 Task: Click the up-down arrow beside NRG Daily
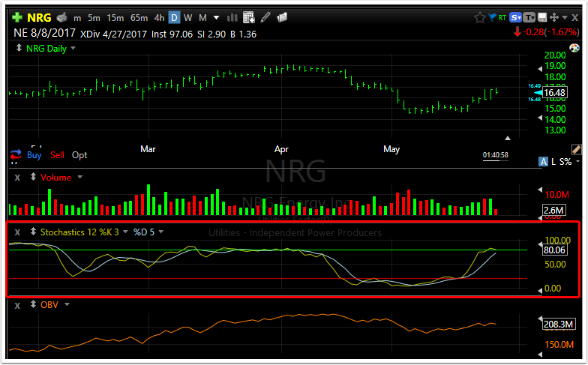coord(19,48)
